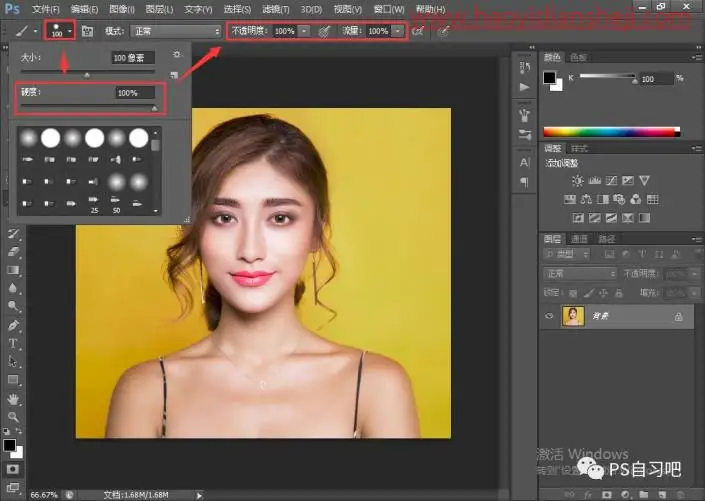This screenshot has height=501, width=705.
Task: Pick a color from the spectrum ramp
Action: [x=611, y=132]
